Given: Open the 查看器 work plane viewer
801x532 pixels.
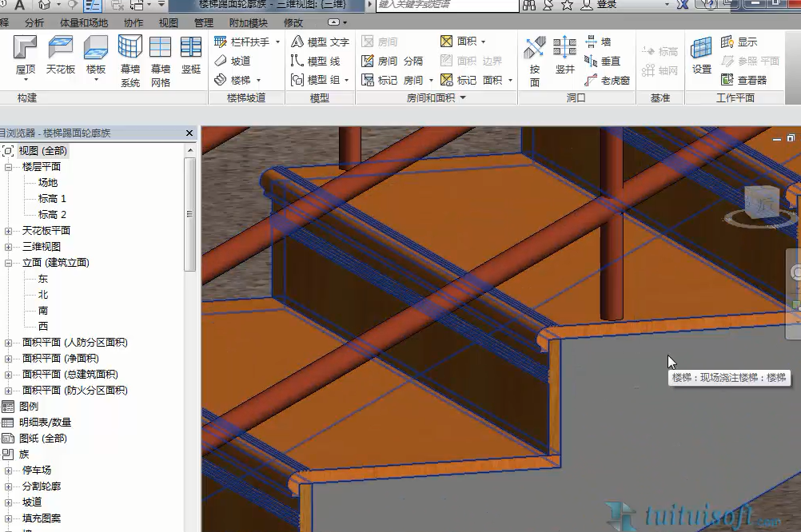Looking at the screenshot, I should (743, 80).
